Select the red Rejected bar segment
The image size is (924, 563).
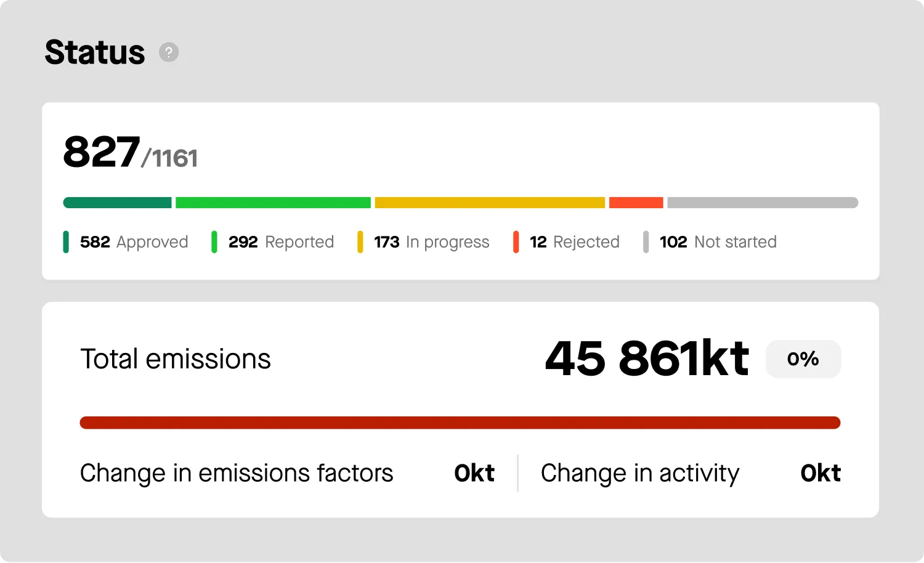click(x=636, y=203)
